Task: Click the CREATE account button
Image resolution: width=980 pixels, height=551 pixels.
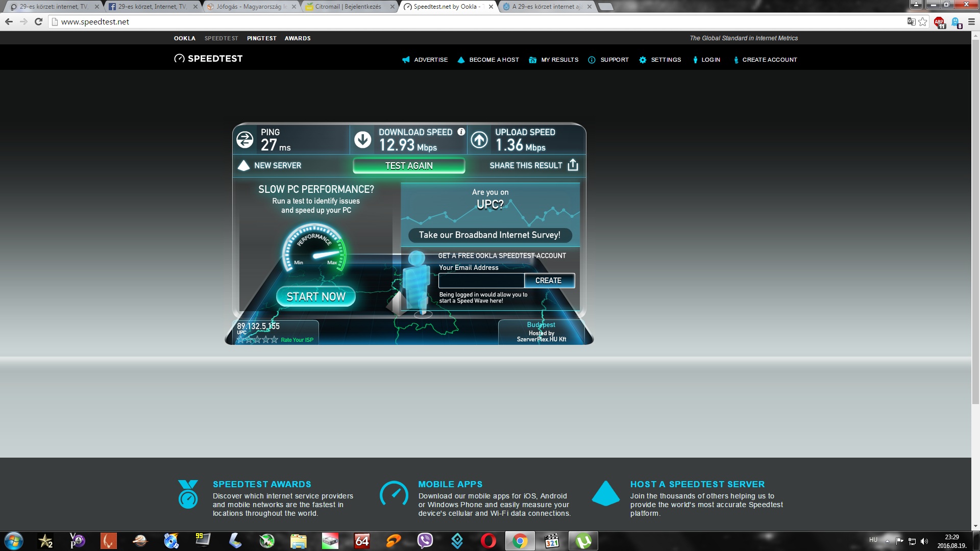Action: (549, 281)
